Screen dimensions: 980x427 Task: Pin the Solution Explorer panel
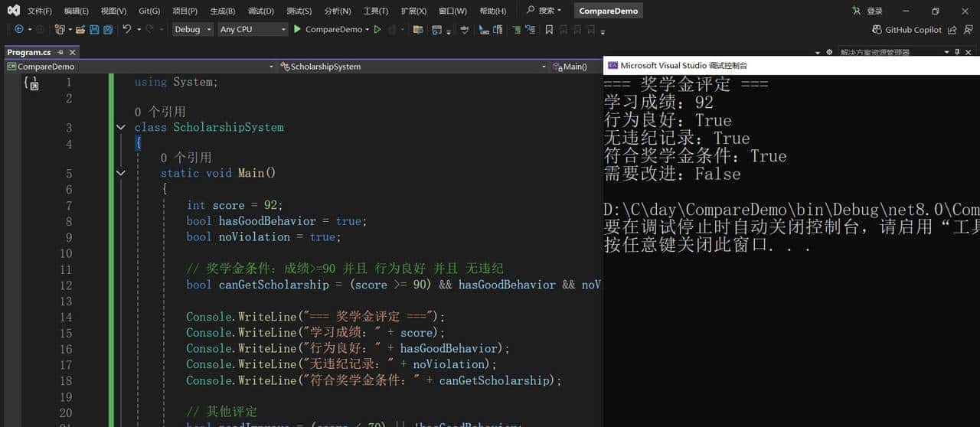pyautogui.click(x=957, y=52)
